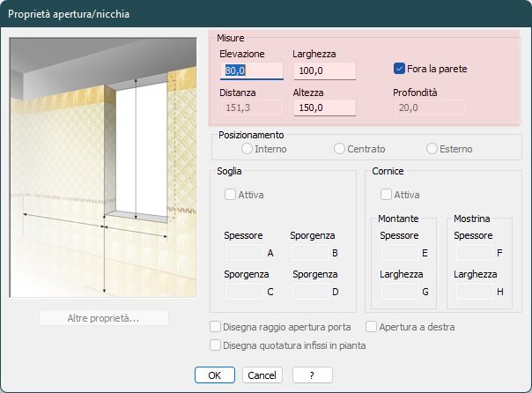Click the Montante Larghezza G field
This screenshot has height=393, width=532.
coord(401,291)
